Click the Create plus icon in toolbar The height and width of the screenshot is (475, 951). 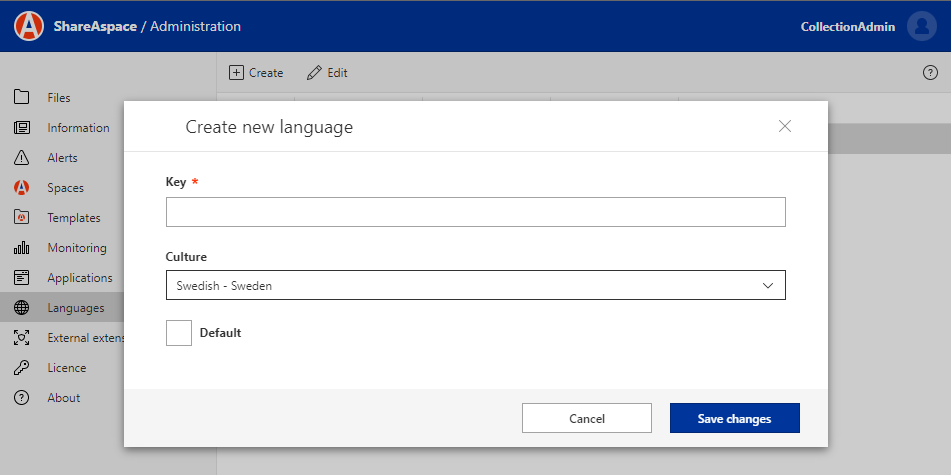236,73
